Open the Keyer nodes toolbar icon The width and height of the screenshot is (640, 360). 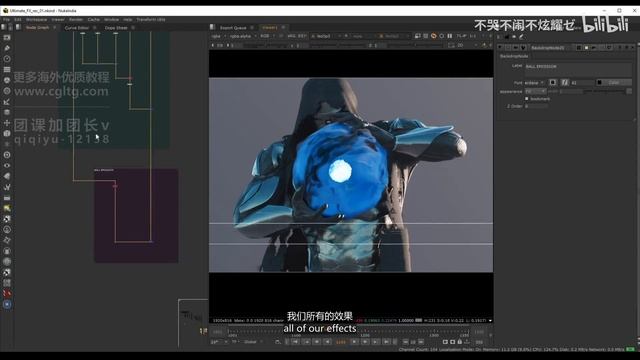pyautogui.click(x=7, y=102)
